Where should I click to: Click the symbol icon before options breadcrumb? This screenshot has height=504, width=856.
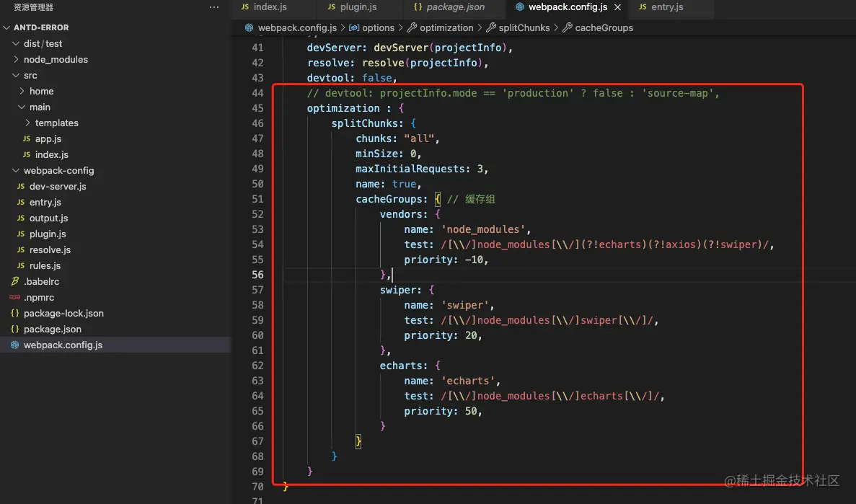coord(354,28)
